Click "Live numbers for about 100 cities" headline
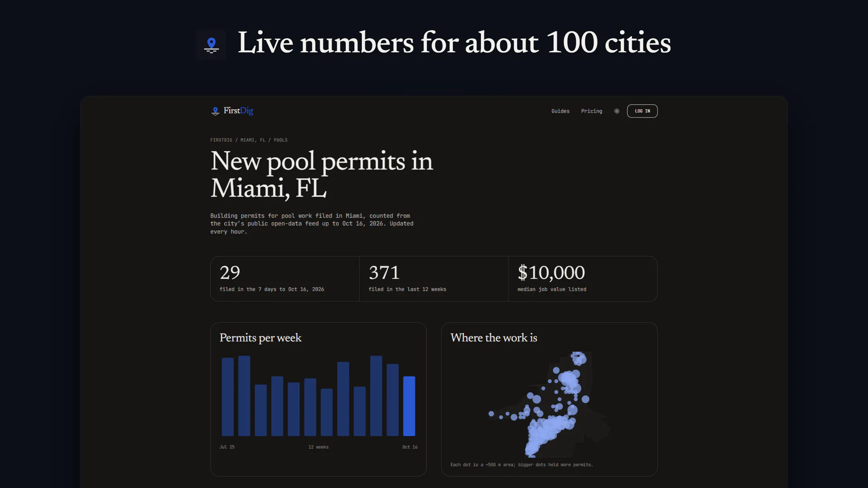Screen dimensions: 868x488 [454, 43]
